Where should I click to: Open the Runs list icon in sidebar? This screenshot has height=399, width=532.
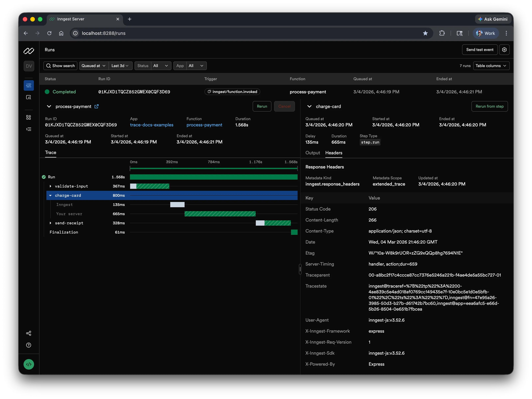tap(29, 85)
